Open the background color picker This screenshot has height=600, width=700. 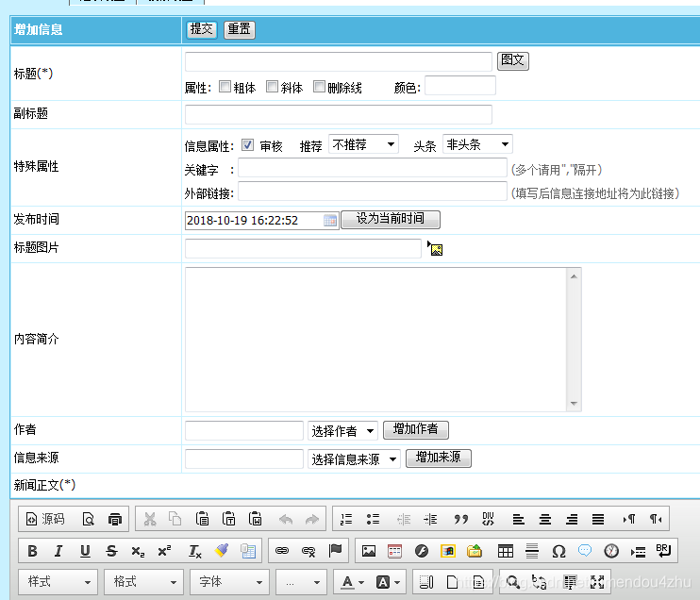(x=388, y=582)
